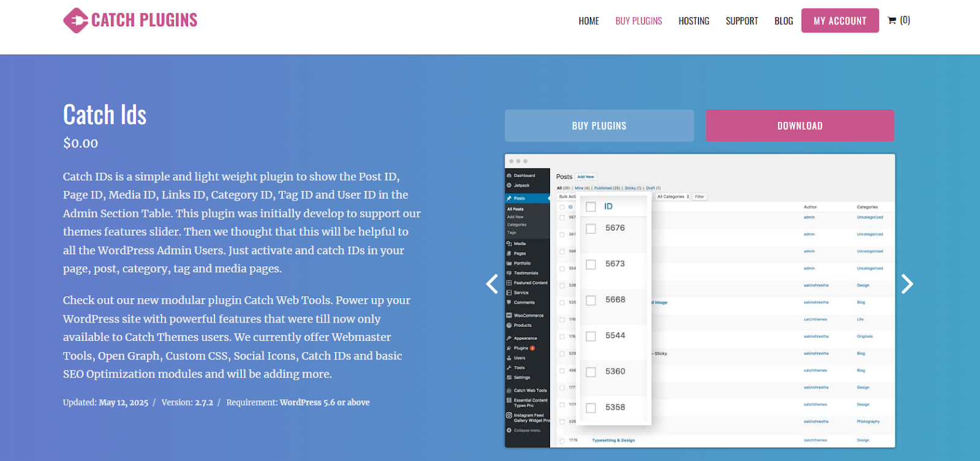Click the Catch Ids page heading
Image resolution: width=980 pixels, height=461 pixels.
(x=105, y=114)
